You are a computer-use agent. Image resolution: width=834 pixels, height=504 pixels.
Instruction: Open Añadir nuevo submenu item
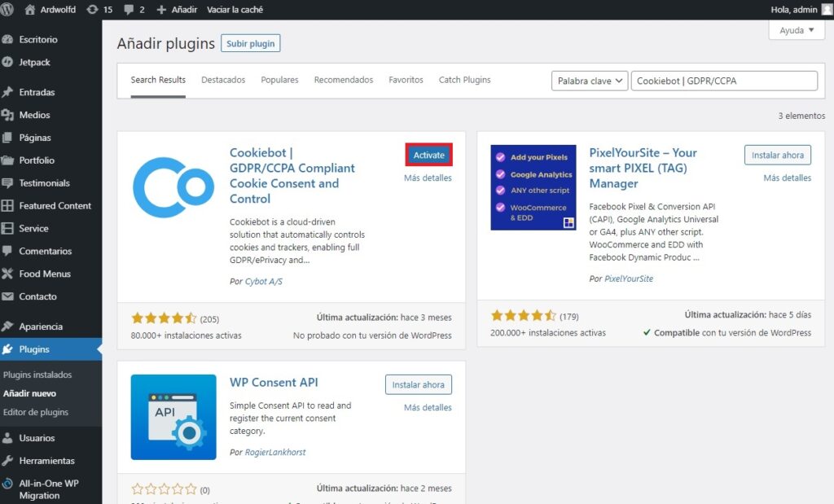point(29,393)
